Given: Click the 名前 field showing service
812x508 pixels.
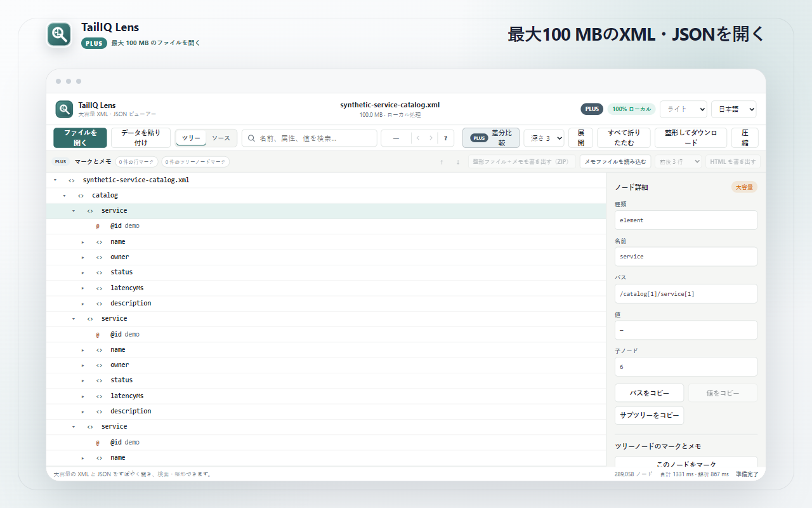Looking at the screenshot, I should (686, 257).
